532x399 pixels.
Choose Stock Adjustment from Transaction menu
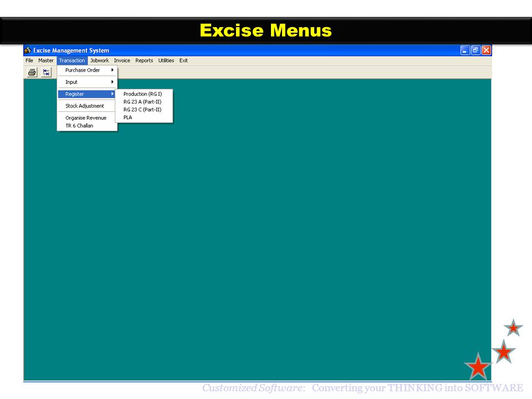click(87, 106)
